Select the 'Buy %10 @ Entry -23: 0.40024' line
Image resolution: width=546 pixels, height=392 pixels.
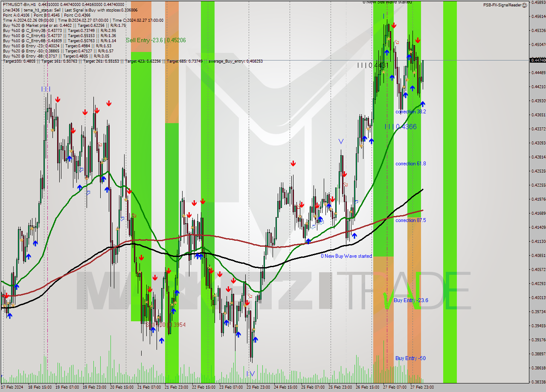point(57,46)
